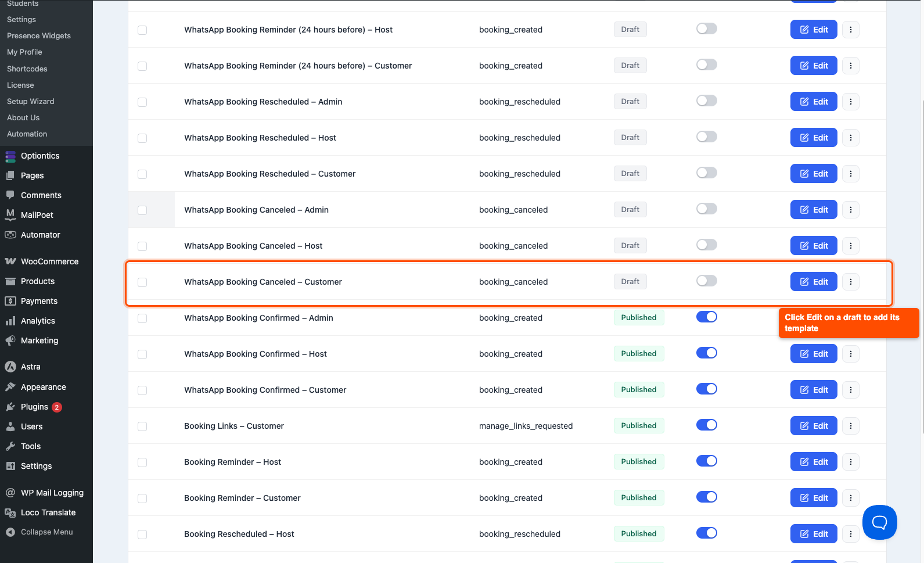This screenshot has height=563, width=924.
Task: Click the Loco Translate icon
Action: point(10,512)
